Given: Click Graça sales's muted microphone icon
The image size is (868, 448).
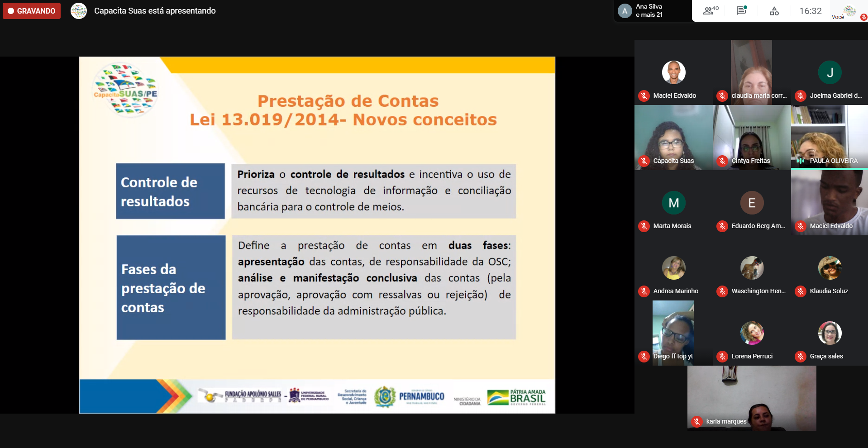Looking at the screenshot, I should point(801,356).
